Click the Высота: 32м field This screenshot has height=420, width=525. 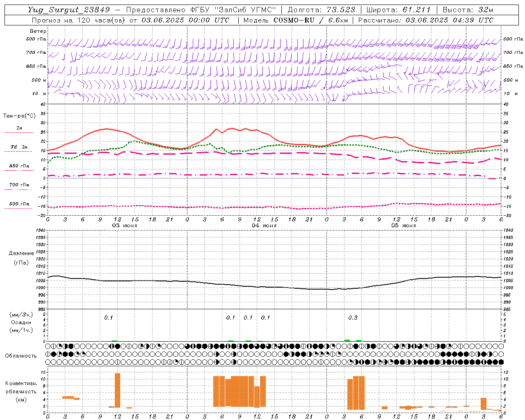[468, 10]
